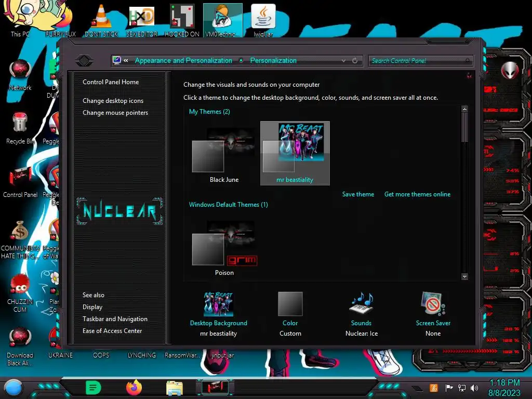Image resolution: width=532 pixels, height=399 pixels.
Task: Click the Personalization breadcrumb
Action: point(273,60)
